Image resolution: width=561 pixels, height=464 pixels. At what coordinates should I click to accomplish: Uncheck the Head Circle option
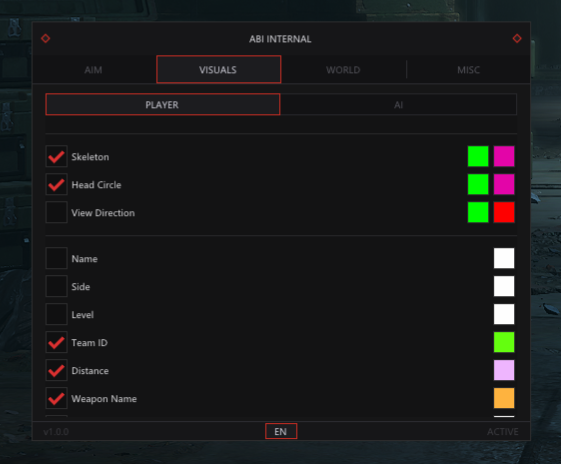57,184
